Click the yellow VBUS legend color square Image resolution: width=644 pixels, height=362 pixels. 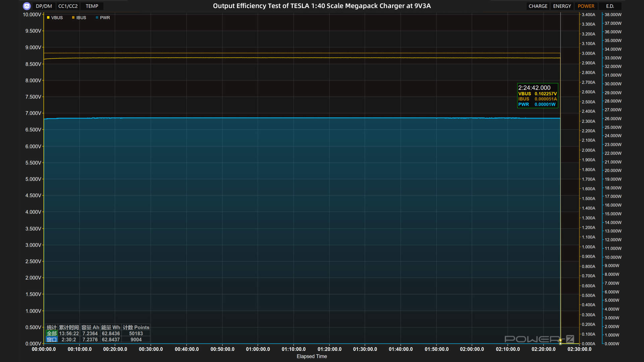pos(48,18)
